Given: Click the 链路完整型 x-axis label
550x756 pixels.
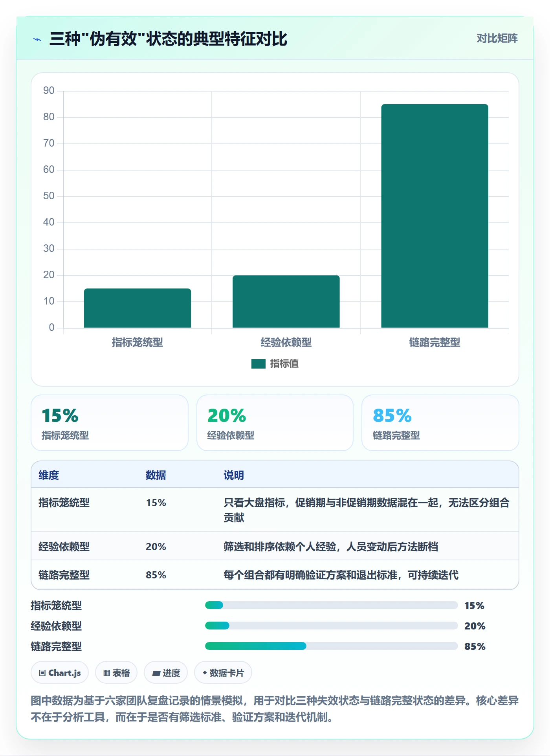Looking at the screenshot, I should (x=434, y=342).
